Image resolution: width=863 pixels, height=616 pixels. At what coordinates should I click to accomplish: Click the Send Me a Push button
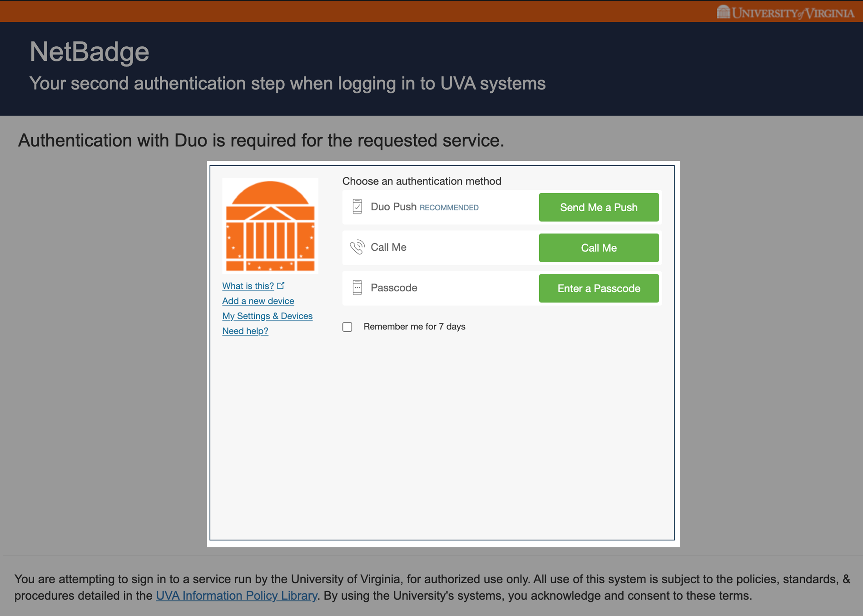point(599,207)
